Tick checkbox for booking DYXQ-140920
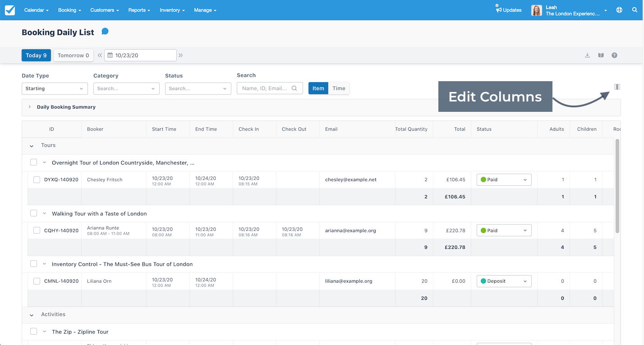644x345 pixels. [x=37, y=179]
